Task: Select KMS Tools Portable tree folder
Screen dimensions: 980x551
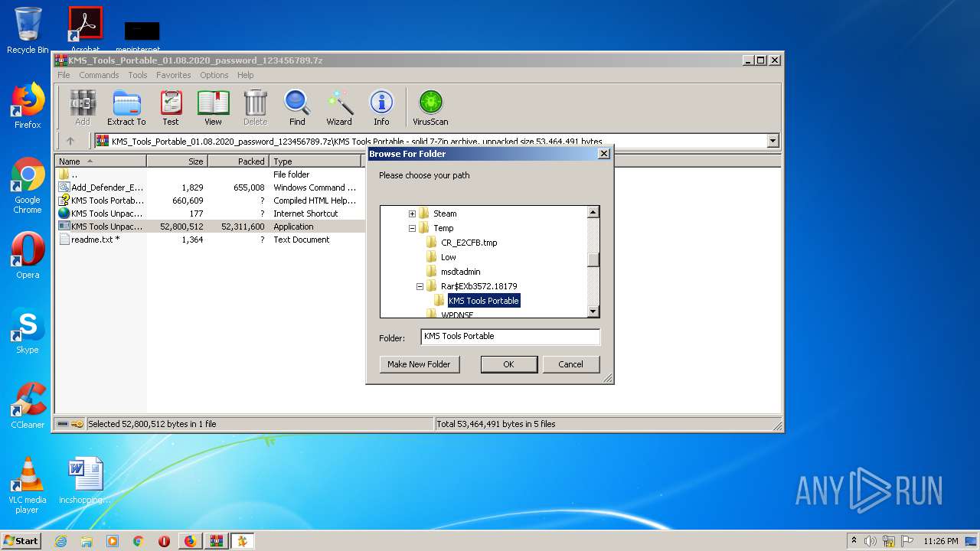Action: tap(483, 301)
